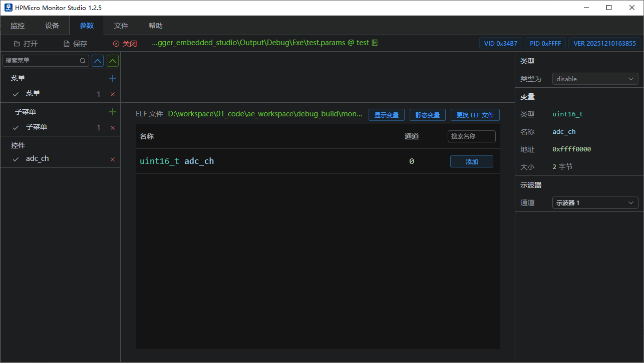Click the test.params file path text
Viewport: 644px width, 363px height.
[260, 43]
